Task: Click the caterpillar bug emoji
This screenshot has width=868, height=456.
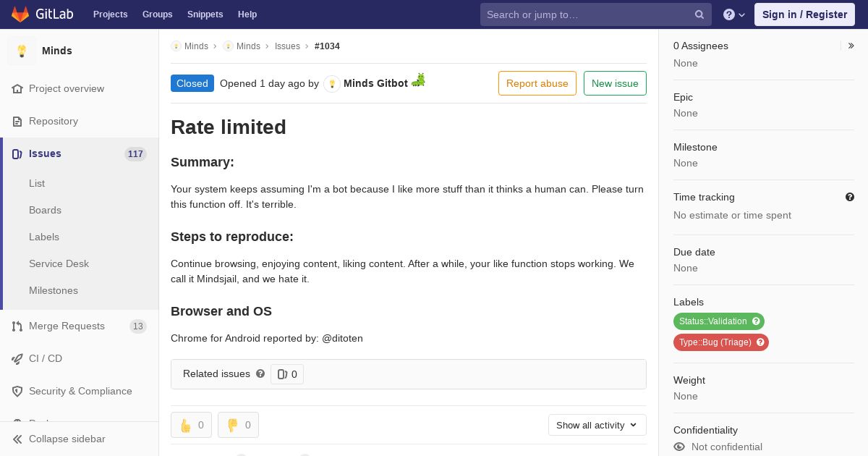Action: tap(418, 81)
